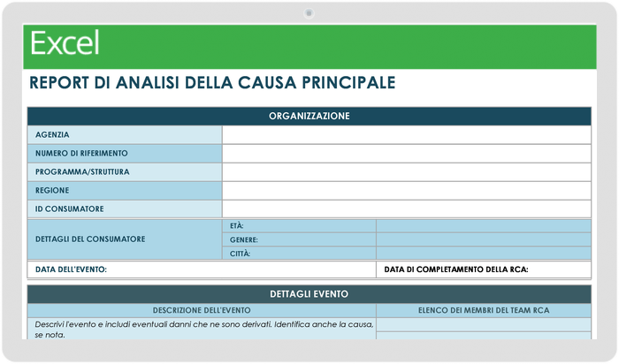
Task: Click the ETÀ: label cell
Action: [299, 226]
